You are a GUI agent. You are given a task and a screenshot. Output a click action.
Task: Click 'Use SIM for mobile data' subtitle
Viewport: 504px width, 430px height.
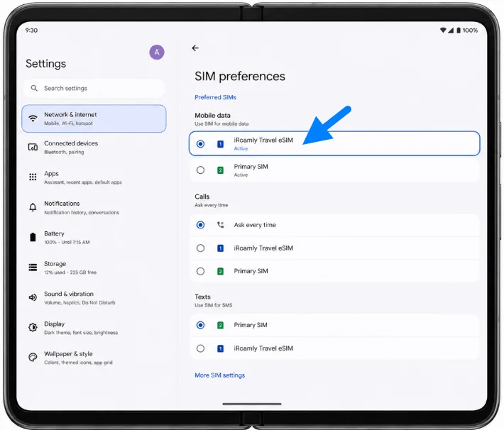[221, 123]
